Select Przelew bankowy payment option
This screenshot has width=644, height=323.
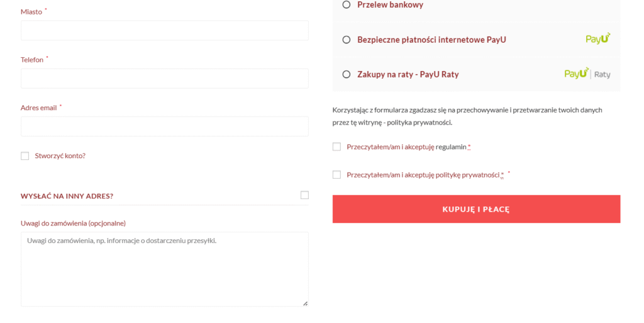tap(347, 4)
